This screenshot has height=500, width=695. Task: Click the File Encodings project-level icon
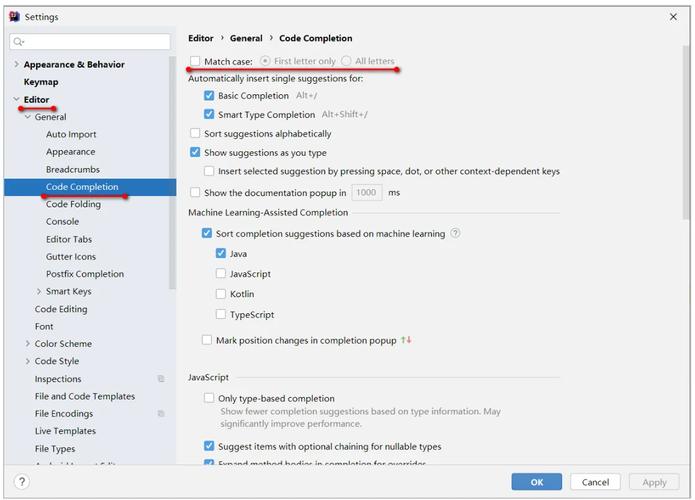(x=161, y=414)
